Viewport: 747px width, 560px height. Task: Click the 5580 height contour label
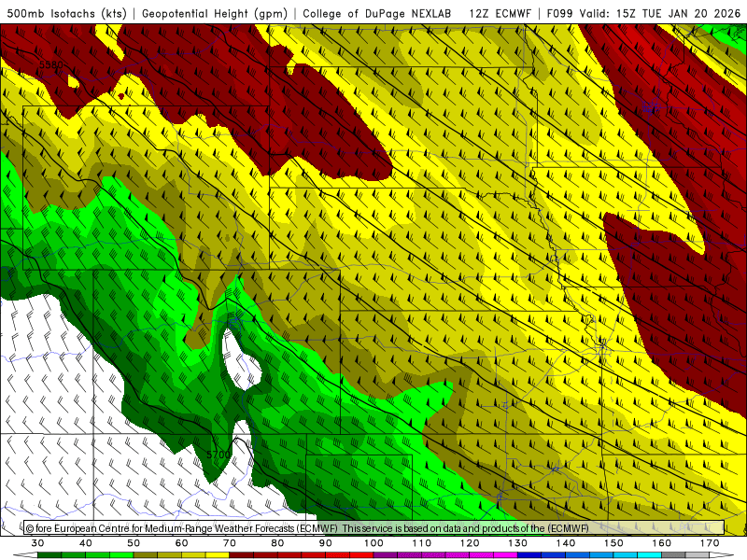click(x=51, y=64)
